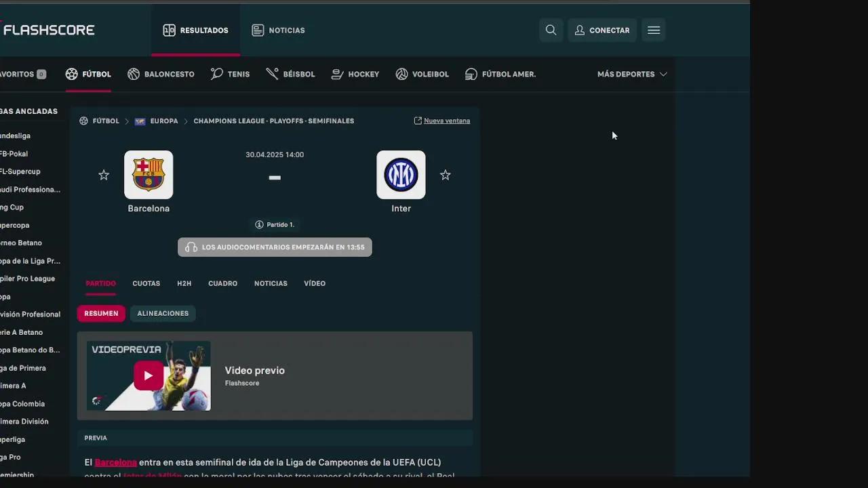This screenshot has width=868, height=488.
Task: Click the Barcelona team name
Action: tap(149, 209)
